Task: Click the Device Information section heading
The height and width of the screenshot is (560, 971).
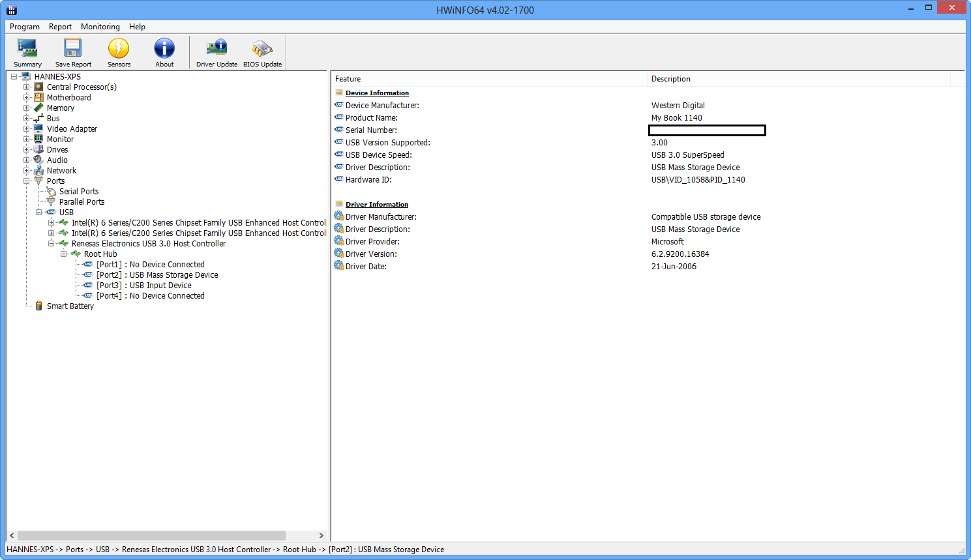Action: tap(377, 93)
